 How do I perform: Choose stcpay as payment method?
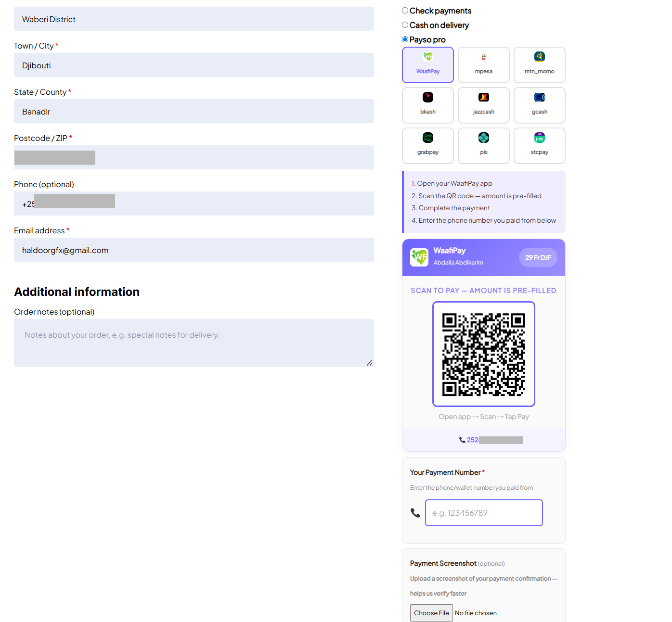539,145
